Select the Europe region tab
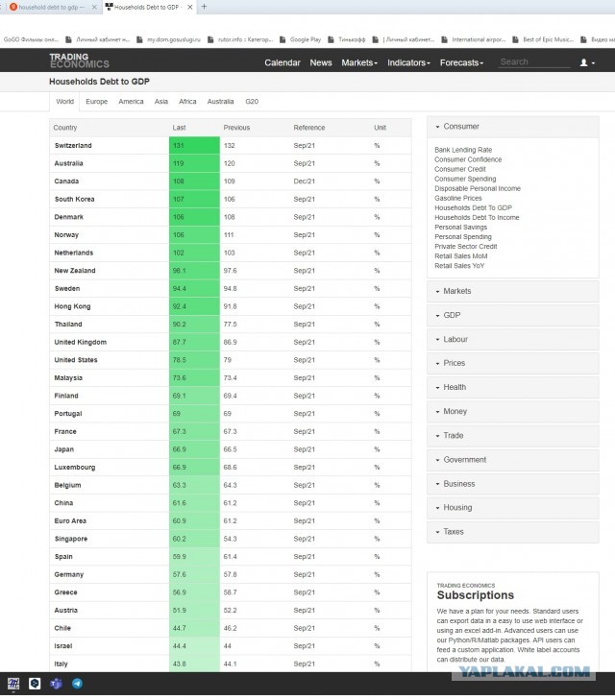This screenshot has height=700, width=615. (96, 102)
